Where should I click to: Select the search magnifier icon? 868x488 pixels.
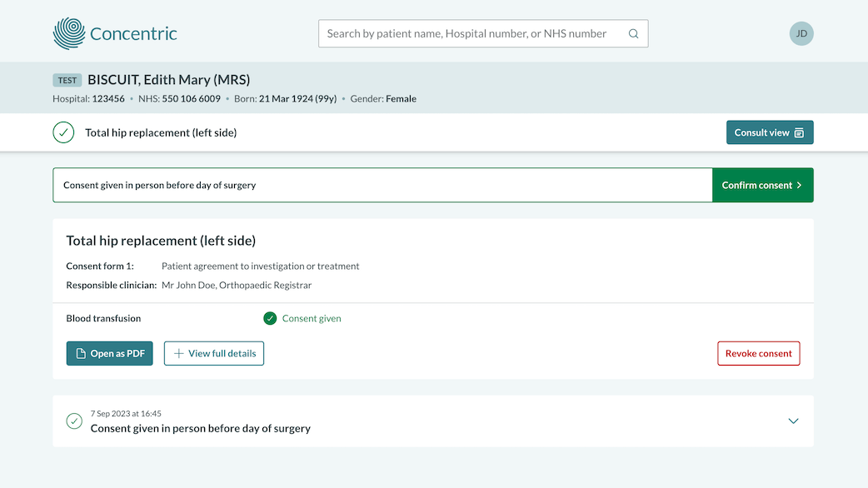tap(633, 33)
